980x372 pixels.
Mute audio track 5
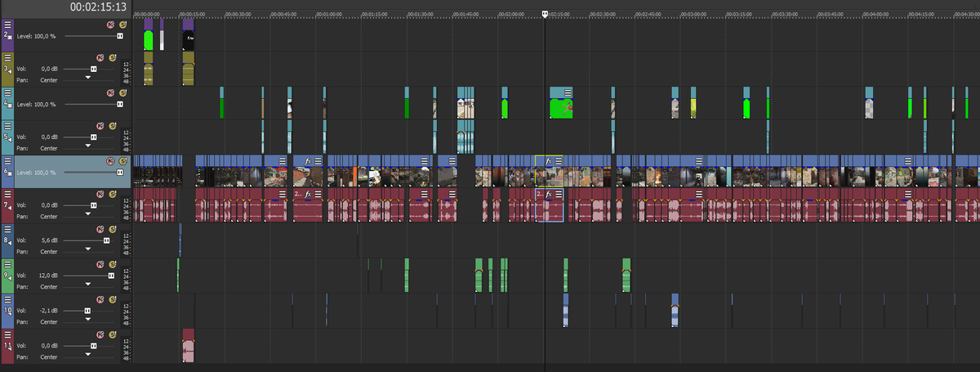(x=102, y=126)
